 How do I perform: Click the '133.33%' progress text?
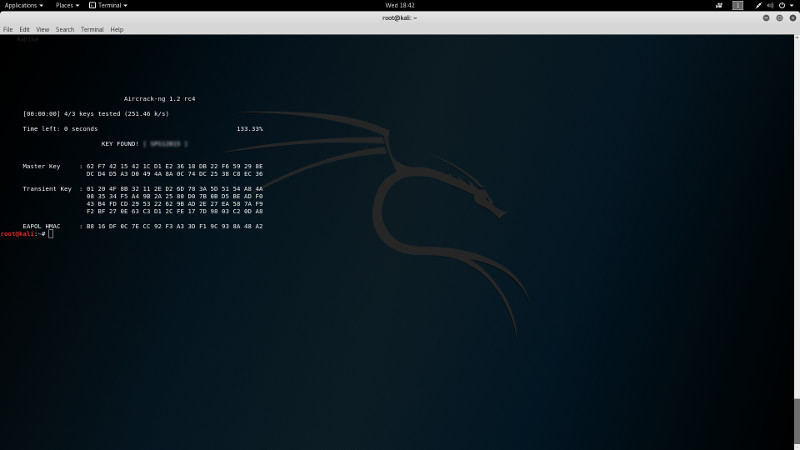click(x=249, y=129)
